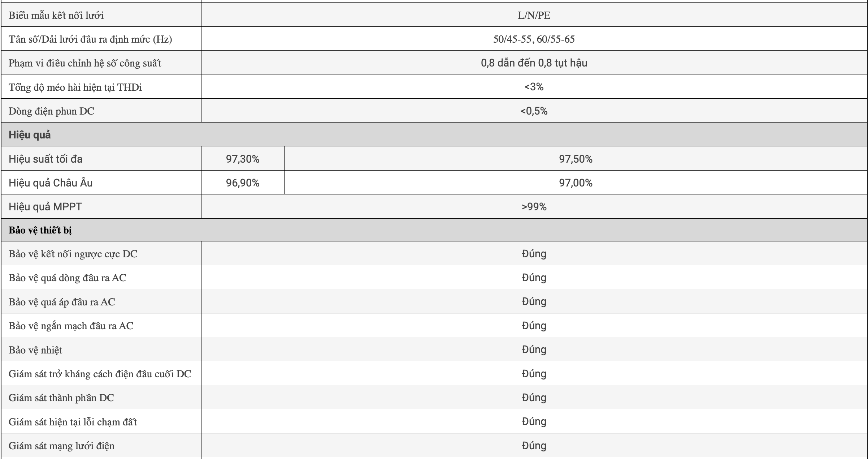Image resolution: width=868 pixels, height=459 pixels.
Task: Select "Đúng" in the Giám sát mạng lưới điện row
Action: pos(534,446)
